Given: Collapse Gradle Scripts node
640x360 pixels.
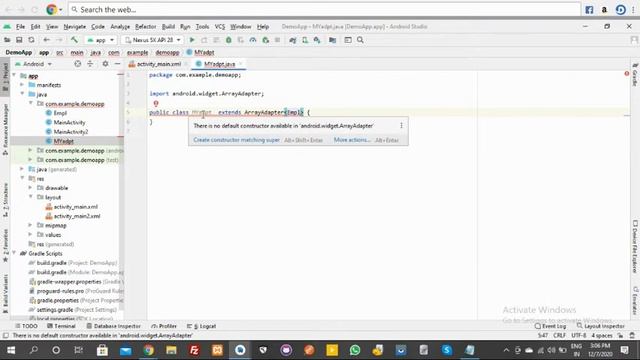Looking at the screenshot, I should (14, 253).
